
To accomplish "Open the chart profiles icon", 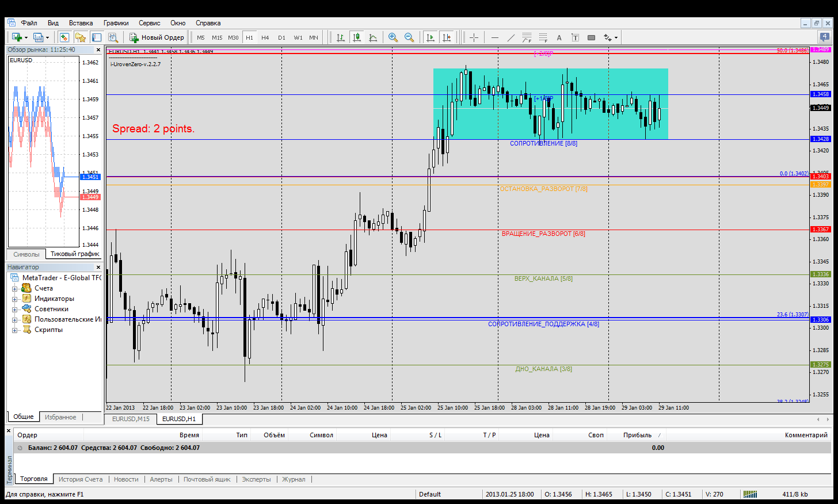I will (x=38, y=37).
